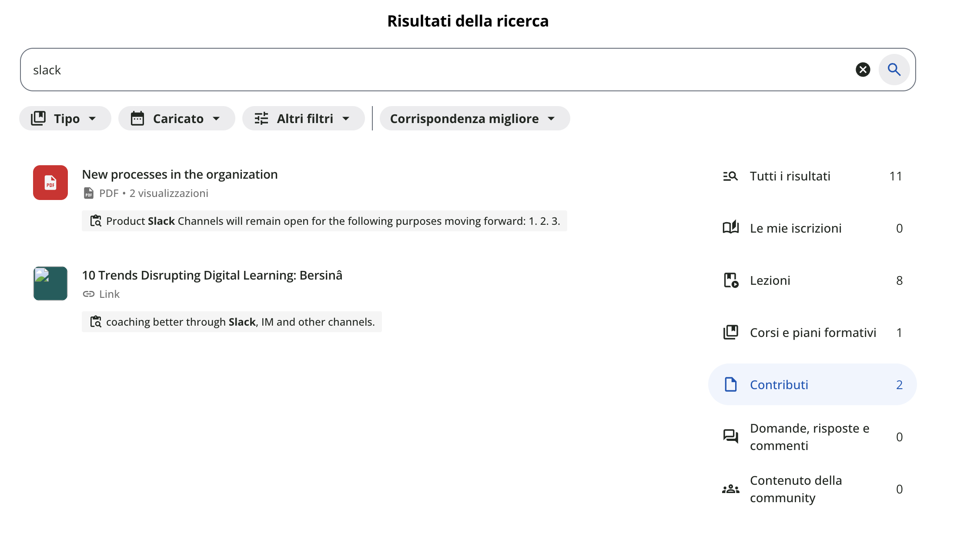Select the Tutti i risultati filter icon
The height and width of the screenshot is (560, 957).
[731, 176]
